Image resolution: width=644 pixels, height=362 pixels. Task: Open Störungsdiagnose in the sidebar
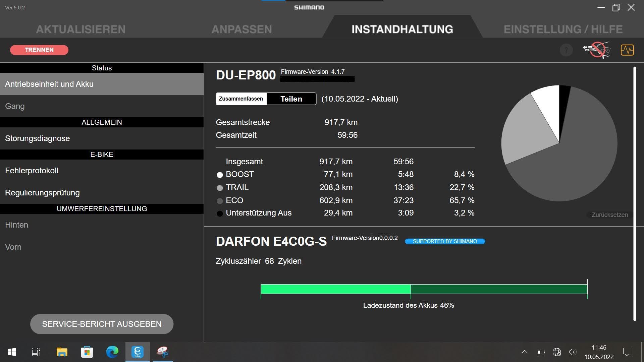[102, 138]
